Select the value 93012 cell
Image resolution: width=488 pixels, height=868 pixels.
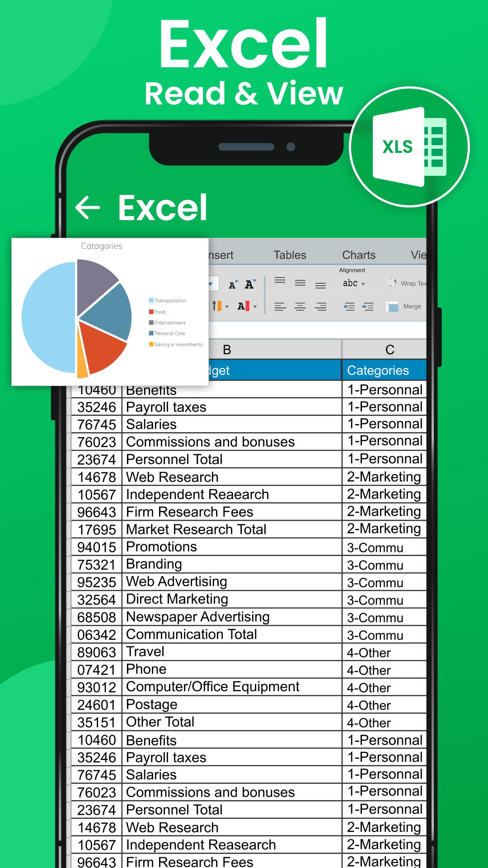[97, 687]
